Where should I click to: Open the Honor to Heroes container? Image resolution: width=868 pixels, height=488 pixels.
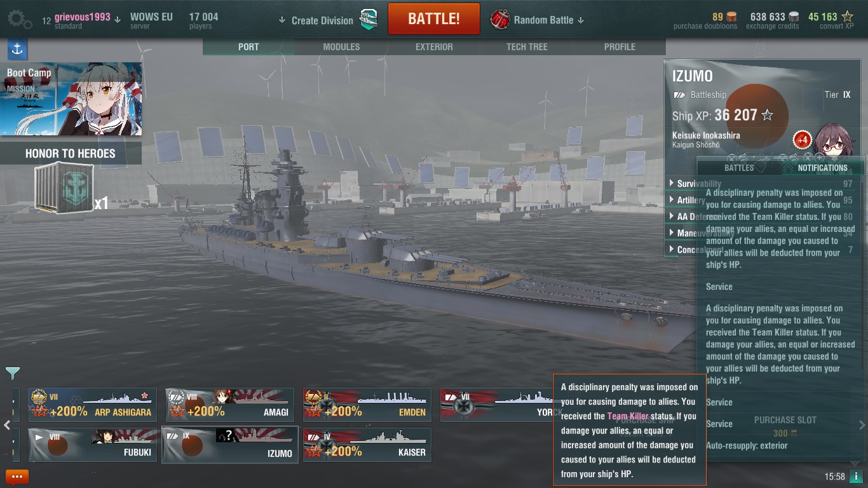point(64,189)
